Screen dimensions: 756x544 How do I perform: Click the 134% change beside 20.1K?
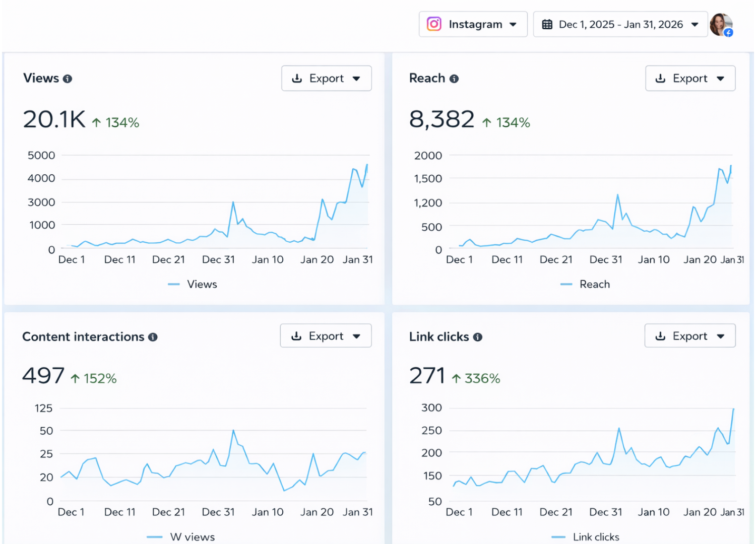click(116, 122)
